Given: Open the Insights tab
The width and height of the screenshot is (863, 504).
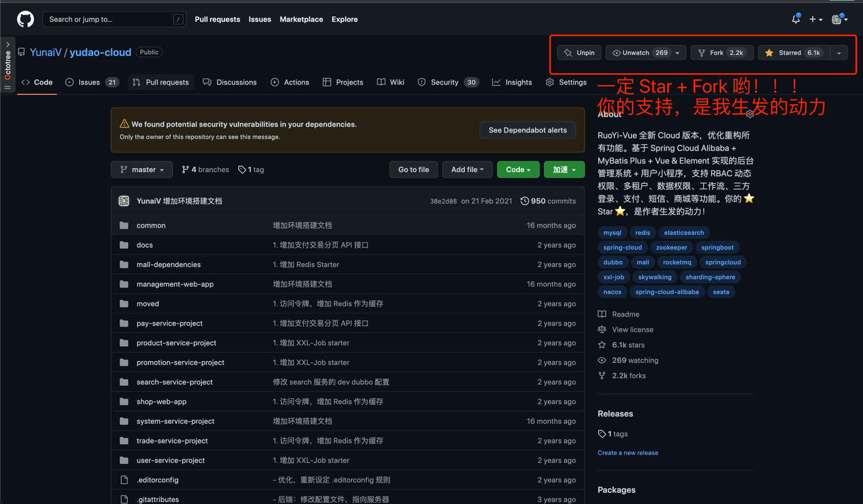Looking at the screenshot, I should 512,82.
